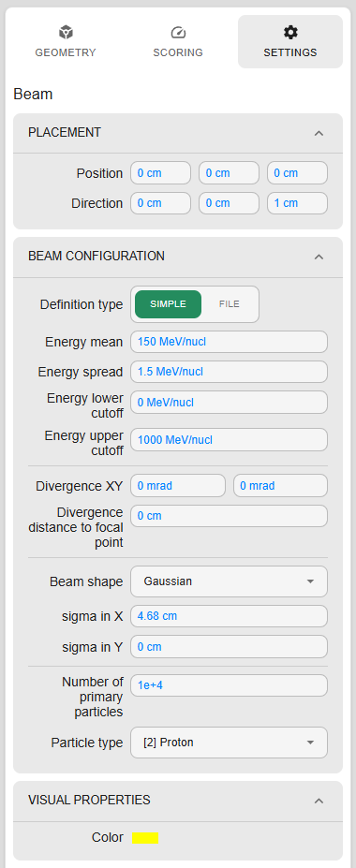
Task: Click the Energy mean field
Action: [x=229, y=342]
